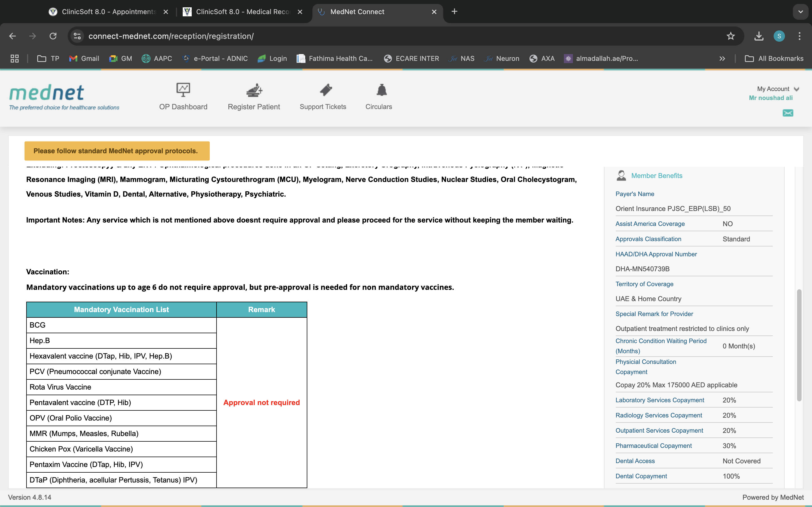This screenshot has width=812, height=507.
Task: Open the Gmail bookmark
Action: 84,59
